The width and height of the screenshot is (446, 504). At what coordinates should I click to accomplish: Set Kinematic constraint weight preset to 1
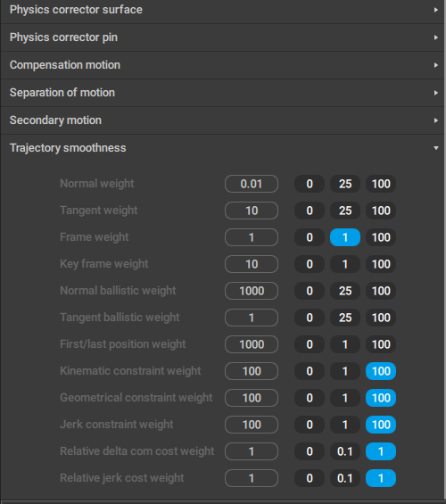[x=345, y=371]
